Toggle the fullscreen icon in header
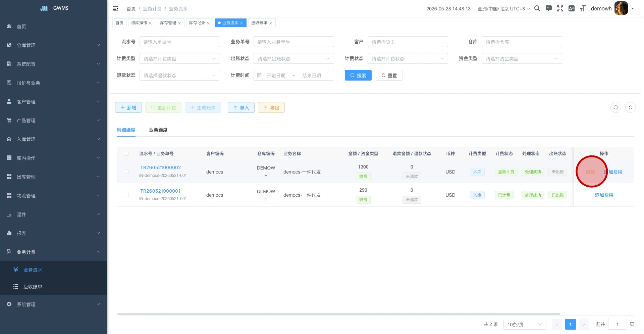The image size is (644, 334). coord(560,8)
